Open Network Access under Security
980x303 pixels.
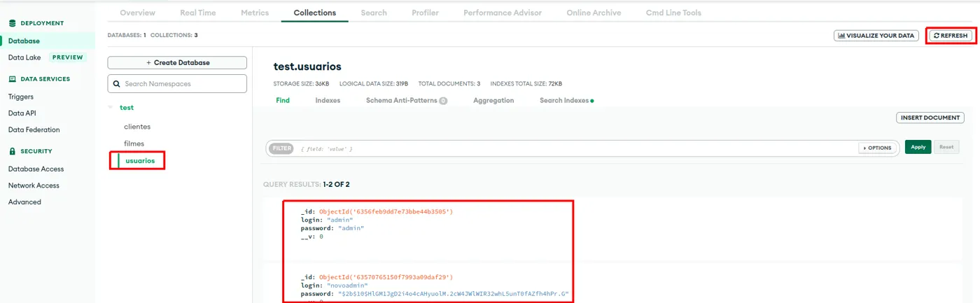34,185
